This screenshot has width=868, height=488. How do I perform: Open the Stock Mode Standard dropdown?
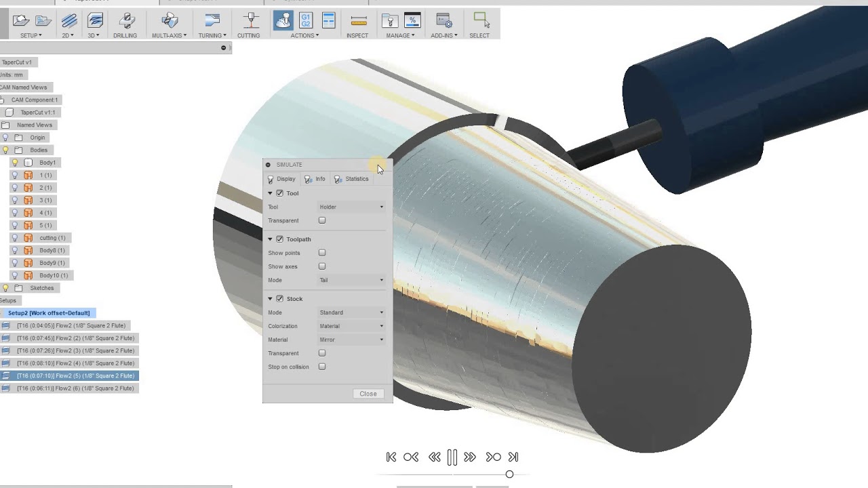[x=351, y=312]
